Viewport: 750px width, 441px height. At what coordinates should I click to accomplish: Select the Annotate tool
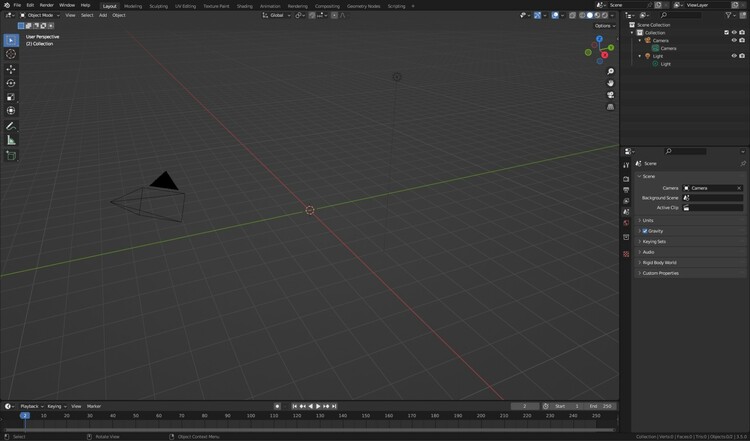(11, 126)
